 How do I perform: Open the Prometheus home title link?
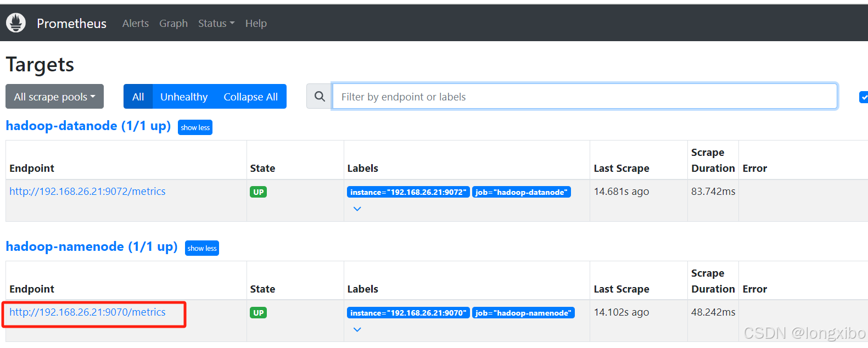tap(71, 23)
